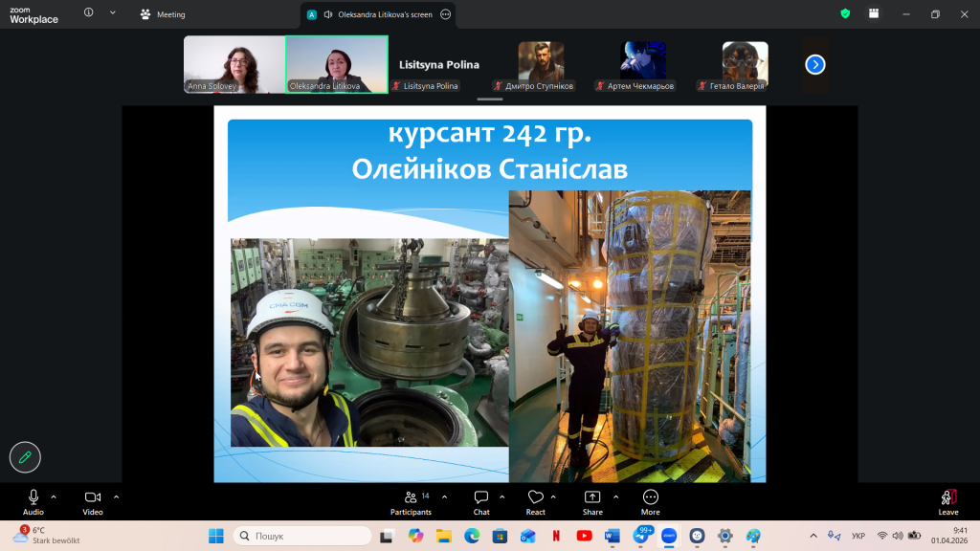Open shared screen options ellipsis menu
Image resolution: width=980 pixels, height=551 pixels.
[444, 14]
